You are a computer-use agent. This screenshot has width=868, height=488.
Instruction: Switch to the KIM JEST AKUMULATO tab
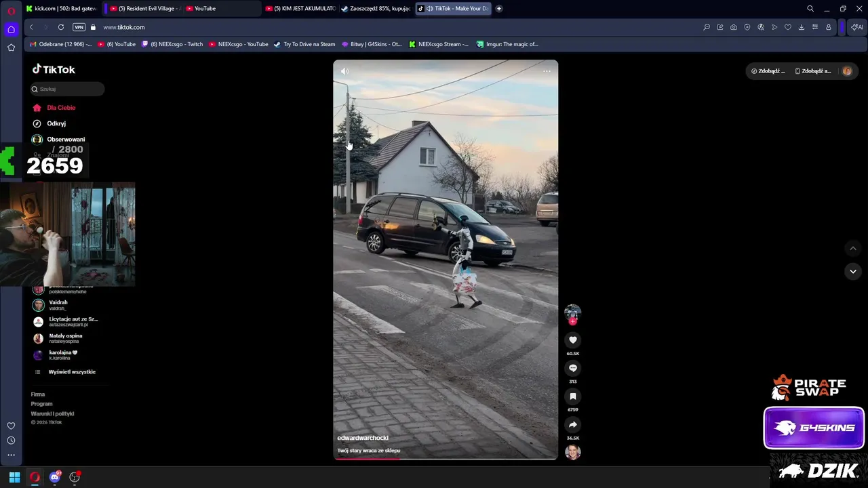300,9
